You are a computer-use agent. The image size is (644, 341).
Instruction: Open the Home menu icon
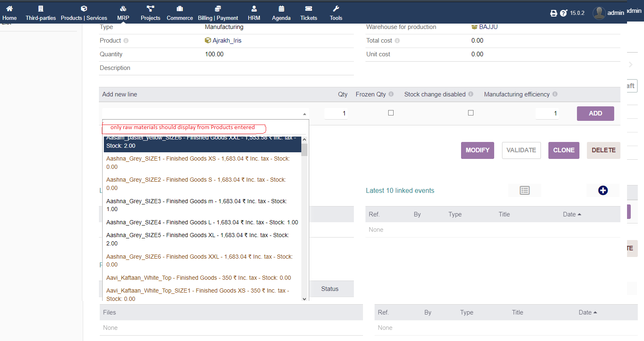(x=9, y=8)
